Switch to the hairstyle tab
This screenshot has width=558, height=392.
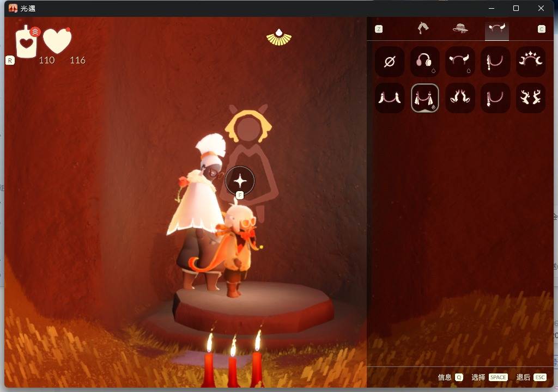pos(423,28)
